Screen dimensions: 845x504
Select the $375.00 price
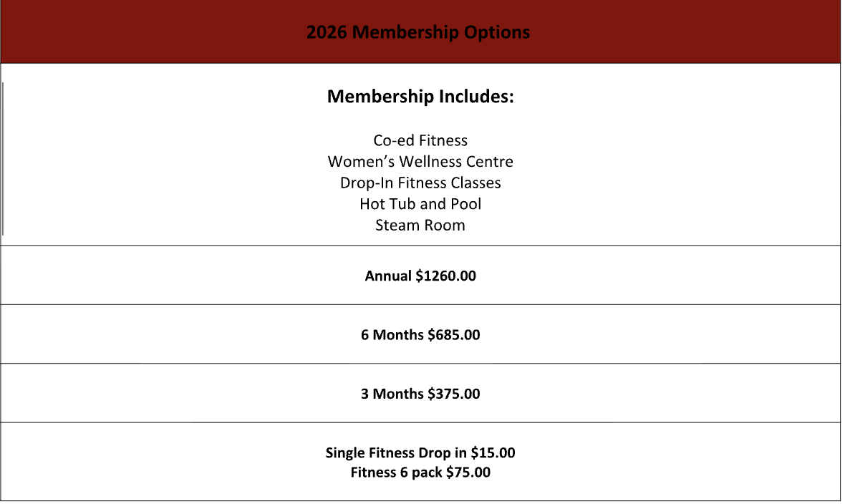tap(453, 394)
